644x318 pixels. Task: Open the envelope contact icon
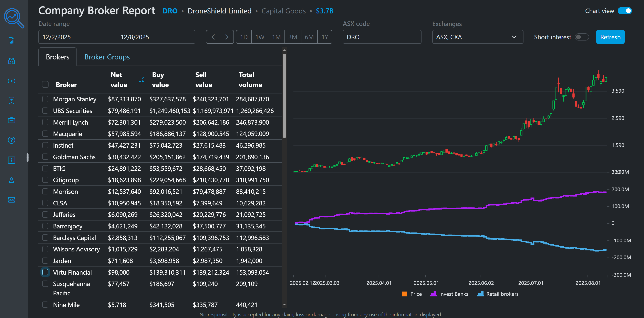[x=11, y=200]
